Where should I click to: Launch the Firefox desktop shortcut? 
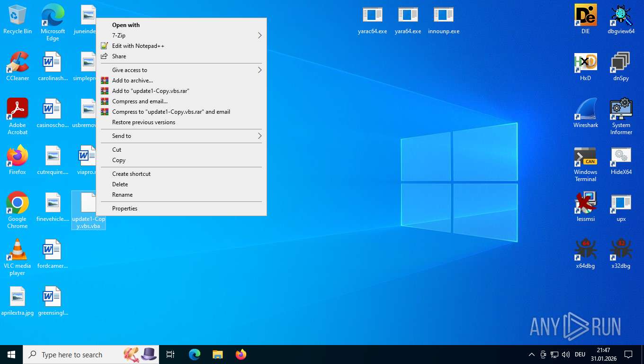pyautogui.click(x=18, y=160)
